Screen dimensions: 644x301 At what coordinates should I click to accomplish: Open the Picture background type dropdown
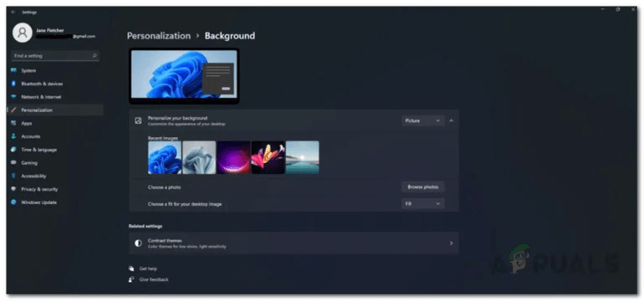[x=422, y=120]
